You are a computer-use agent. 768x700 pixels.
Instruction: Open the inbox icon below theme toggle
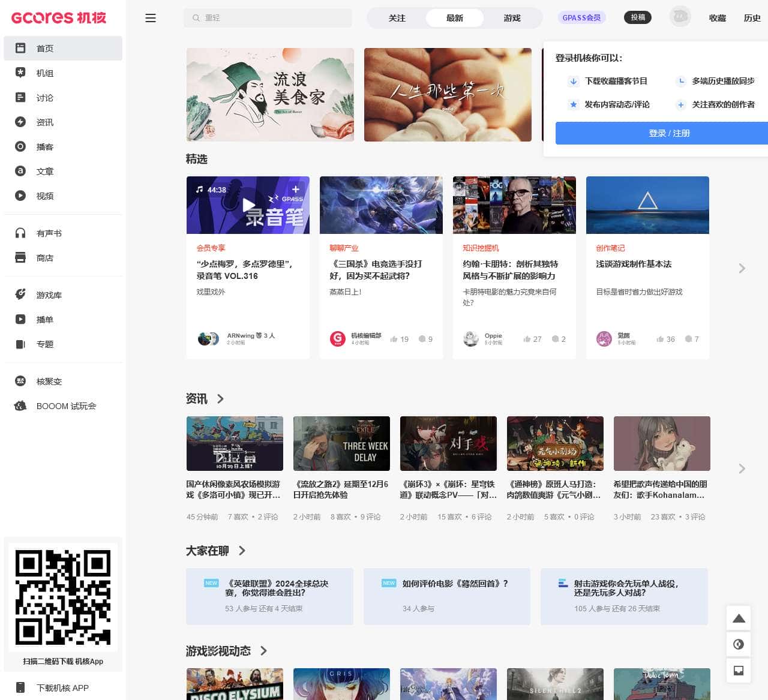point(739,670)
